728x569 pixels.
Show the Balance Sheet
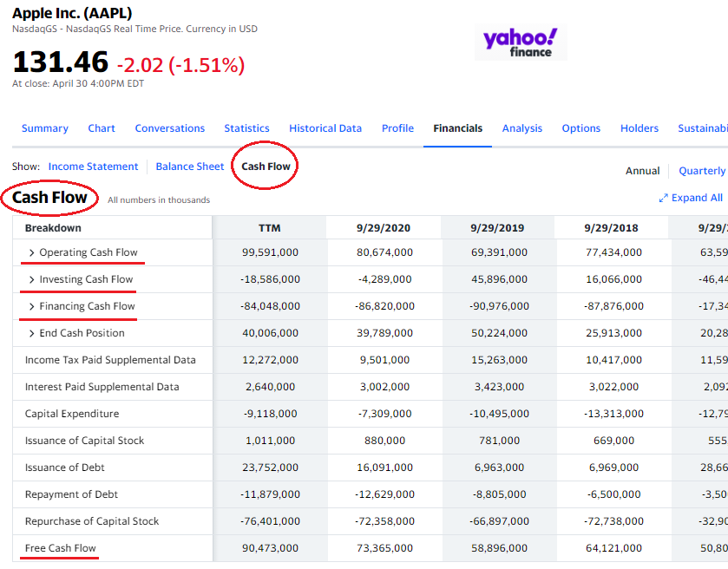[x=190, y=167]
